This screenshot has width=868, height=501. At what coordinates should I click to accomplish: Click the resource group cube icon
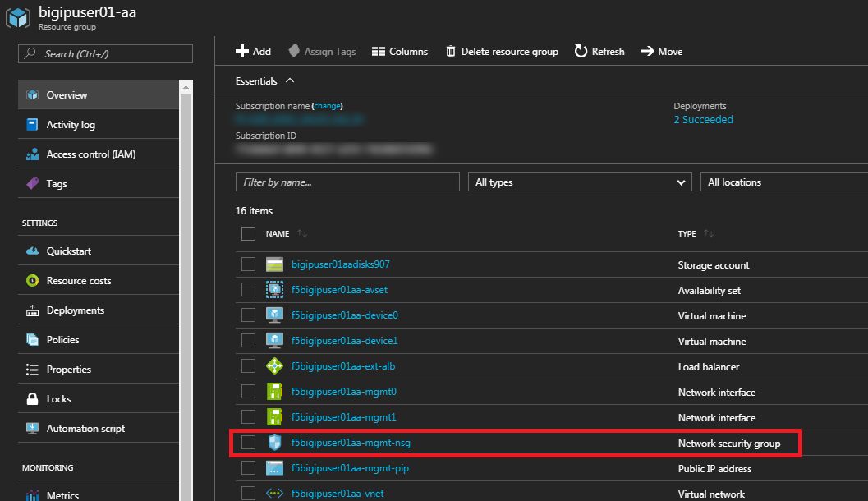tap(18, 18)
